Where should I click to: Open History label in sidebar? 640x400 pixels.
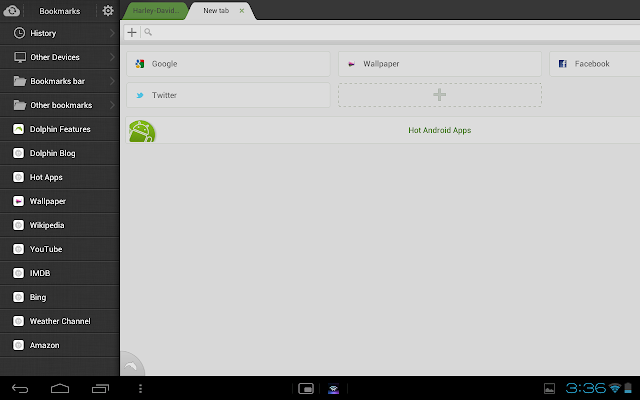(43, 33)
